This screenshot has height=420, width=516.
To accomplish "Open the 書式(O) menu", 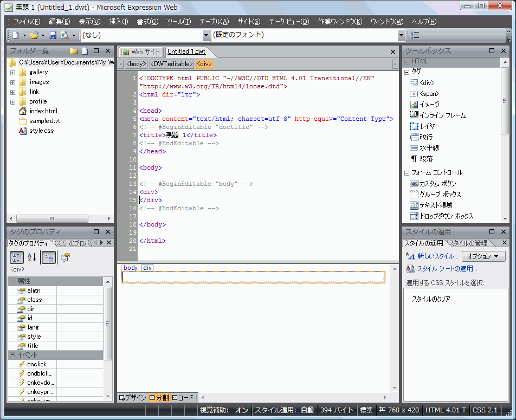I will pos(147,22).
